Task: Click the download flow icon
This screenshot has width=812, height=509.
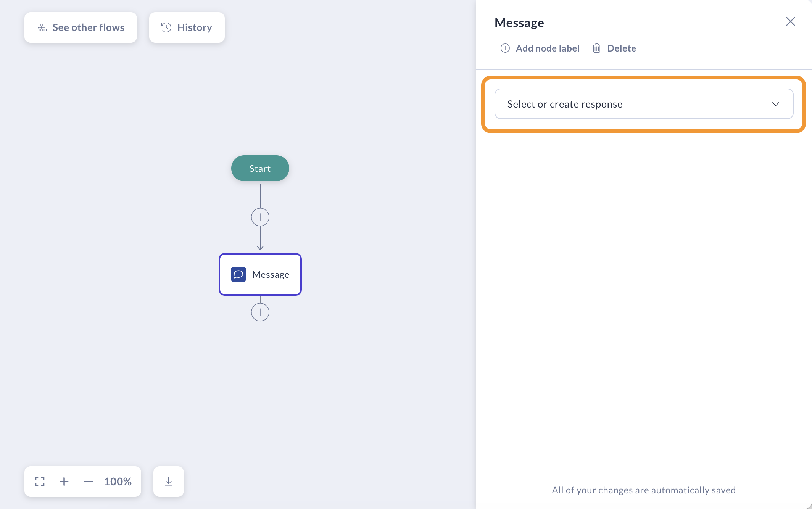Action: [x=169, y=482]
